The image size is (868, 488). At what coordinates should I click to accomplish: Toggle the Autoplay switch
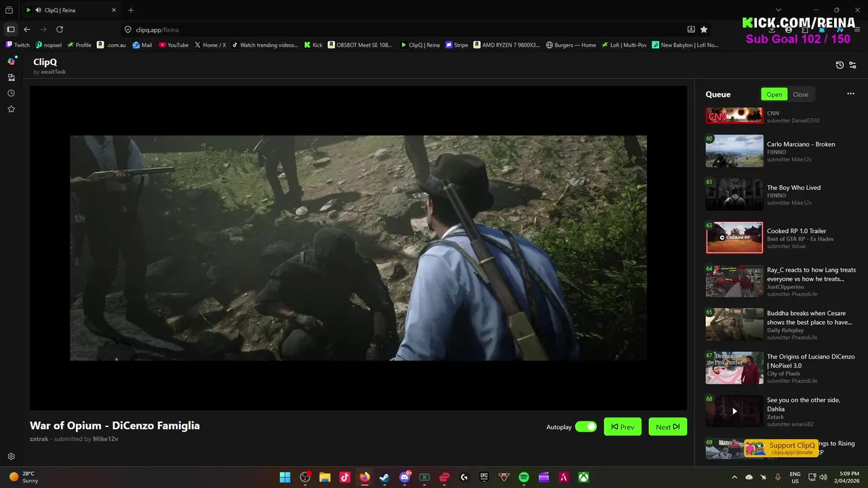(x=586, y=427)
